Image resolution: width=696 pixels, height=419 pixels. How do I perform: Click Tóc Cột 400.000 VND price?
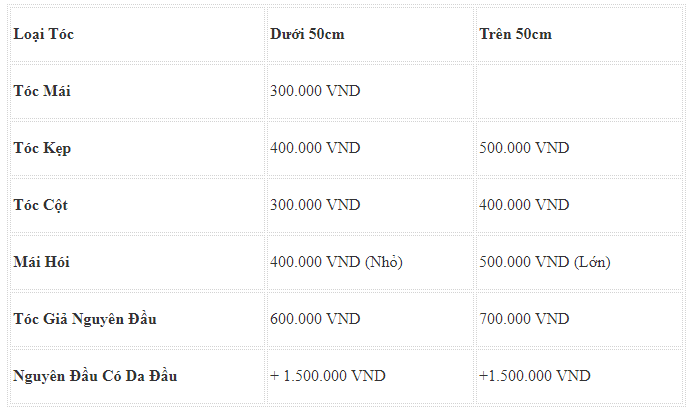pos(524,205)
